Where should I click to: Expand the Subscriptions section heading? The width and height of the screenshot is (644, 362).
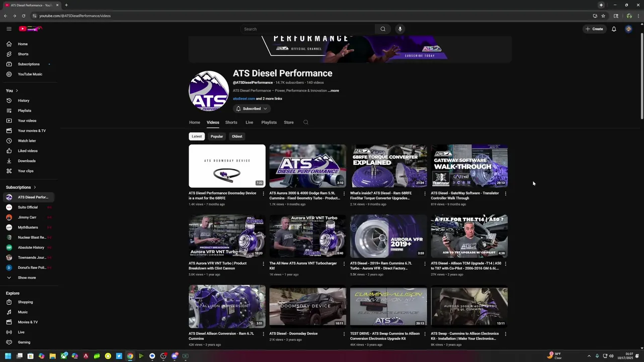point(21,187)
